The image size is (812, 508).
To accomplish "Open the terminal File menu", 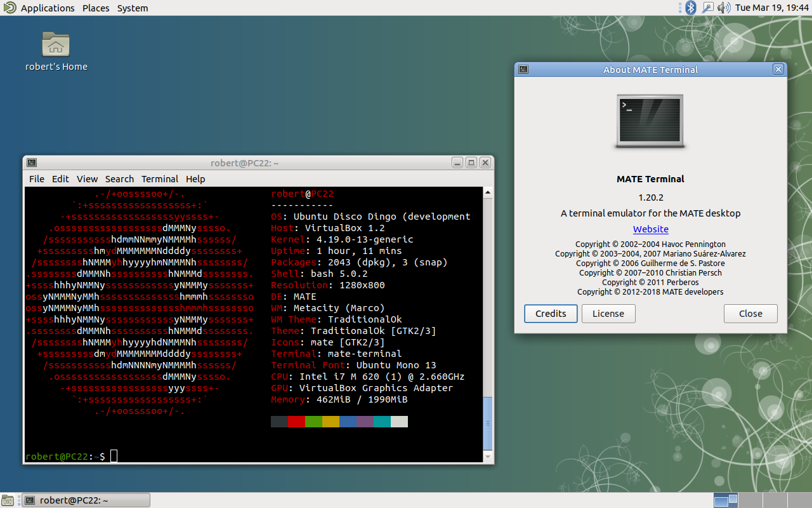I will tap(37, 179).
